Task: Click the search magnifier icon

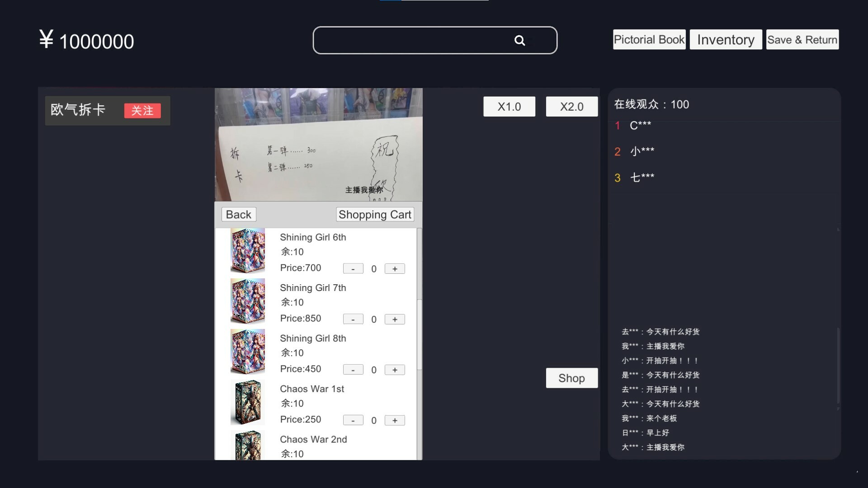Action: 519,40
